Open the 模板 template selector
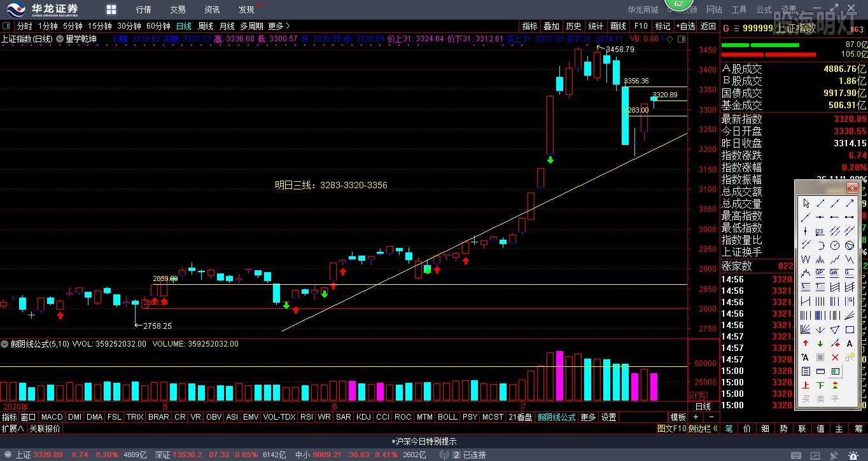Image resolution: width=868 pixels, height=461 pixels. [x=678, y=417]
